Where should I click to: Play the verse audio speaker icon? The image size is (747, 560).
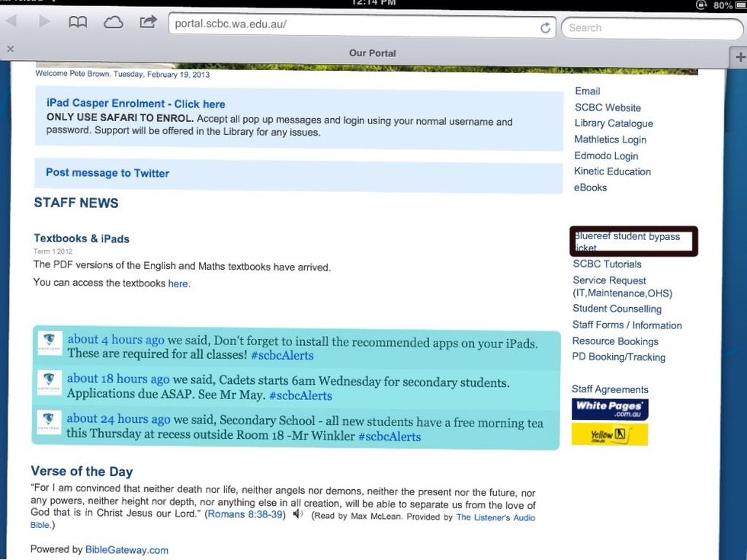pyautogui.click(x=298, y=514)
